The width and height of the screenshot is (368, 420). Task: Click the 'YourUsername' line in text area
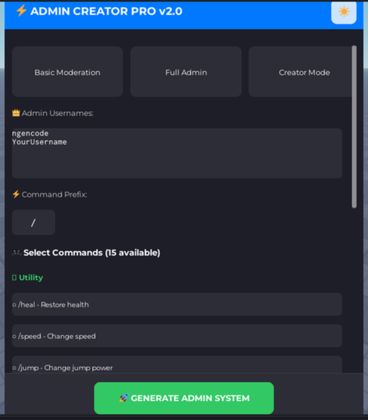coord(39,142)
